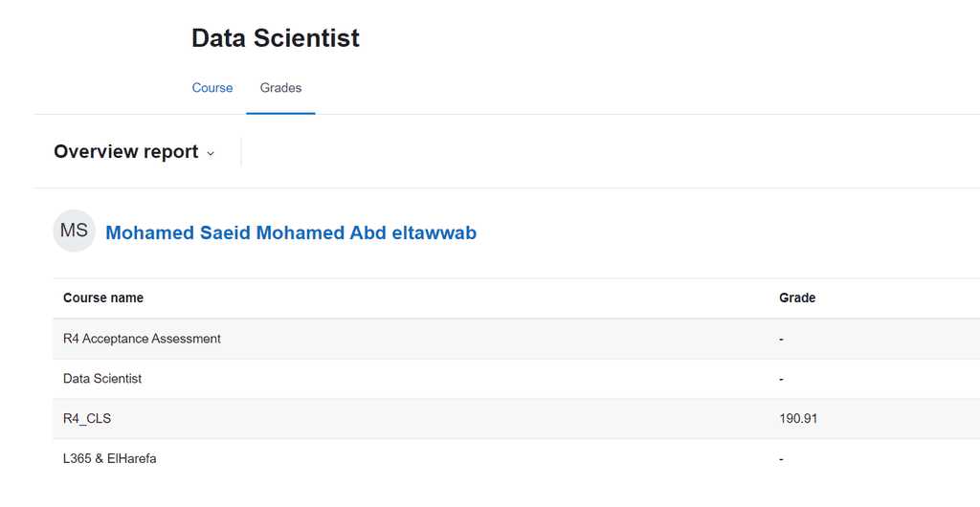This screenshot has height=507, width=980.
Task: Open Mohamed Saeid Mohamed Abd eltawwab profile link
Action: pos(291,232)
